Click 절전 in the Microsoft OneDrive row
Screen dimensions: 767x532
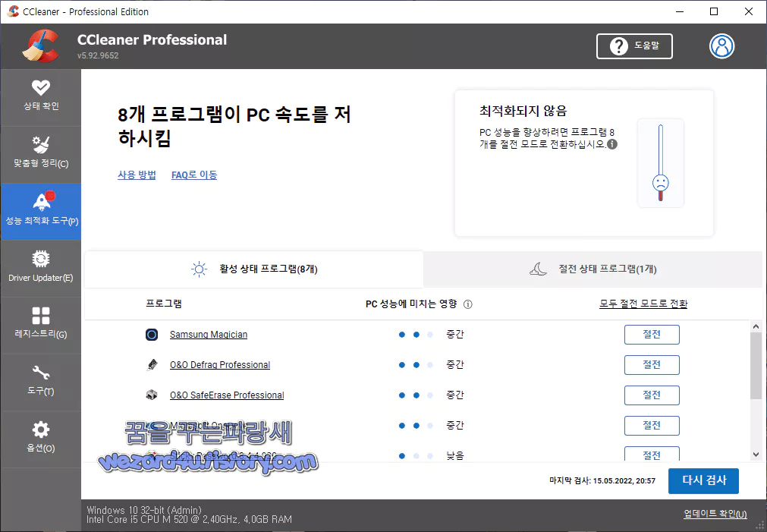[x=652, y=426]
